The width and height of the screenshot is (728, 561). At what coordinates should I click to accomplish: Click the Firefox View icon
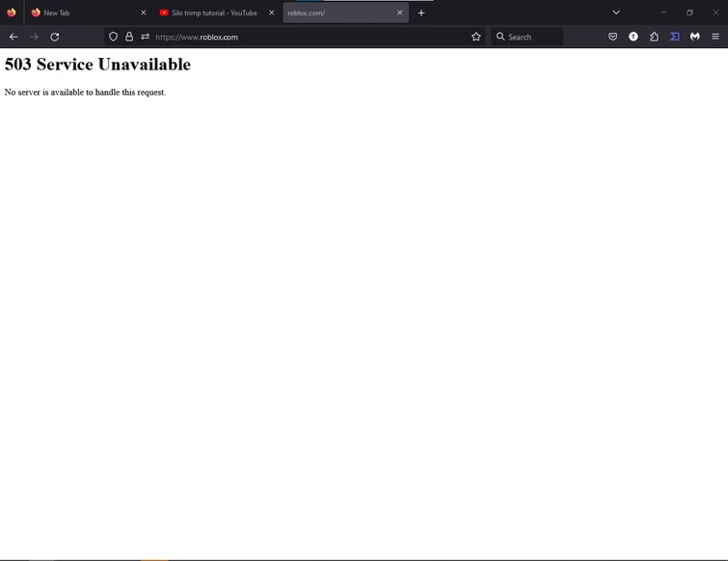tap(12, 13)
